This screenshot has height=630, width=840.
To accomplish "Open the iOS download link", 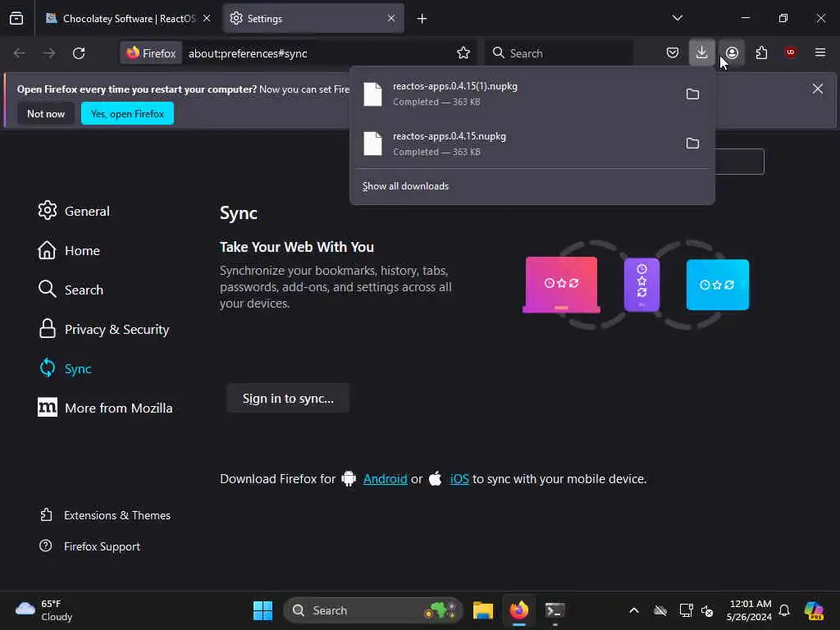I will [459, 478].
